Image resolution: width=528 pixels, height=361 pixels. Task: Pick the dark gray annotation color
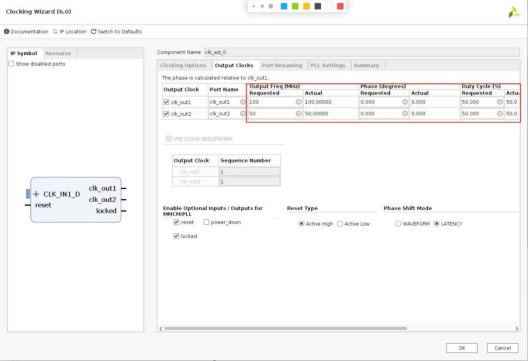(x=318, y=6)
